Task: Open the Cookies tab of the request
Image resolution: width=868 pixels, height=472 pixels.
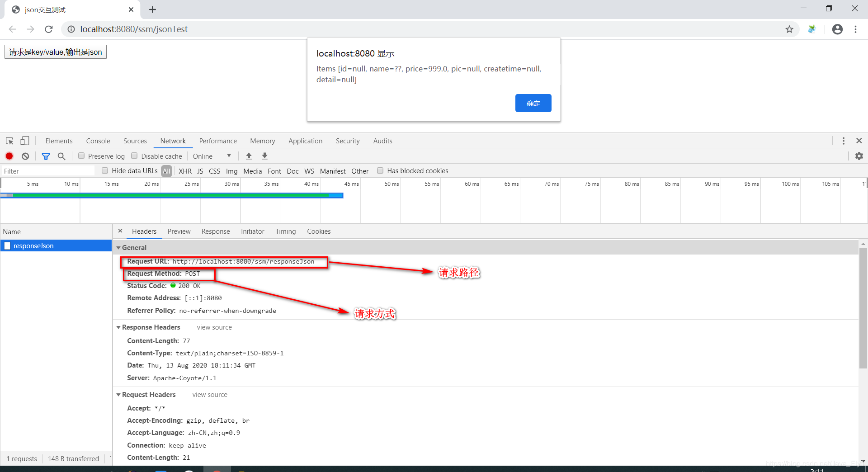Action: coord(319,231)
